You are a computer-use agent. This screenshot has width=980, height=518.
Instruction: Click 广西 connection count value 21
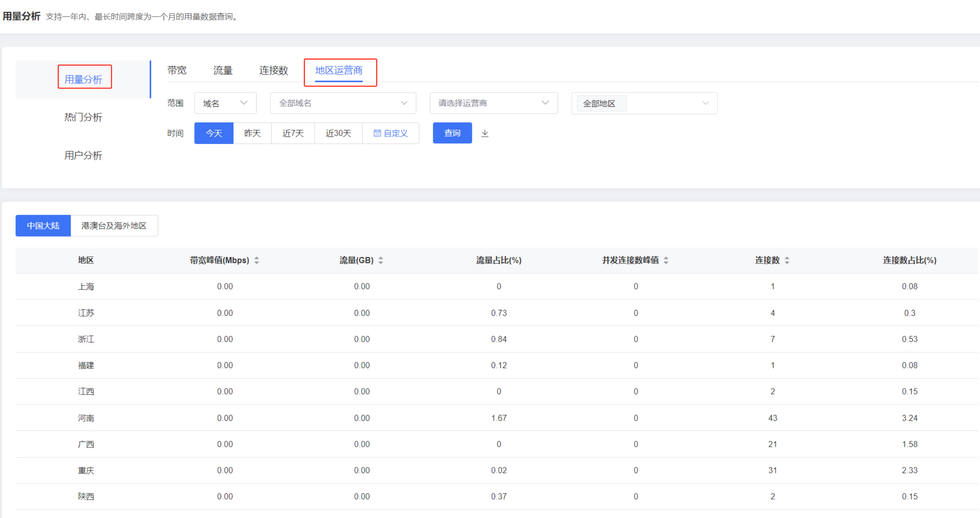click(x=772, y=444)
